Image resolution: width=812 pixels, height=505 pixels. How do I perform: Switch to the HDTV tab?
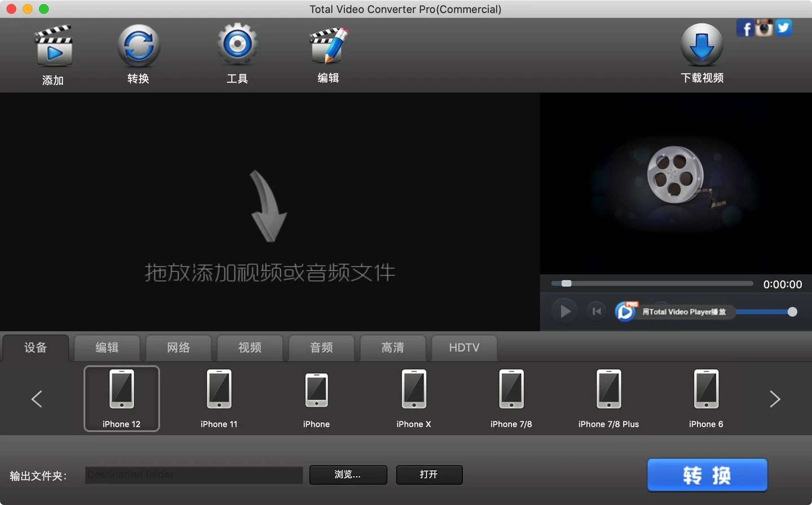click(464, 348)
